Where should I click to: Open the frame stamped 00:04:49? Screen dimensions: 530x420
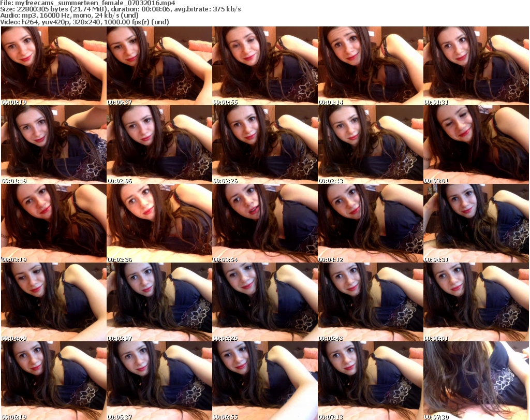click(x=54, y=302)
